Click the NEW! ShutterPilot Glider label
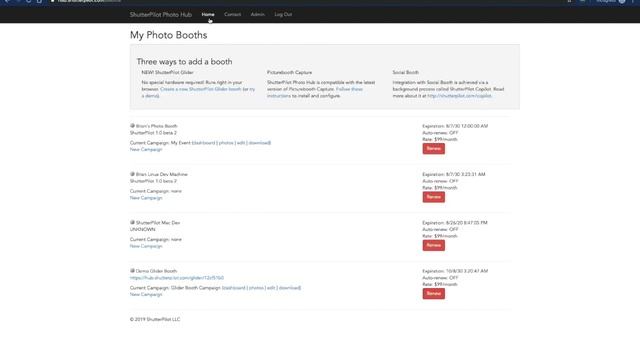The height and width of the screenshot is (360, 640). 167,72
